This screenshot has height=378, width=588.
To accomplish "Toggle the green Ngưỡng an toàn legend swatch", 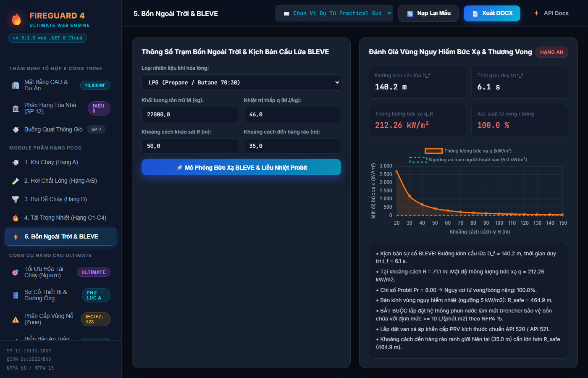I will tap(418, 160).
